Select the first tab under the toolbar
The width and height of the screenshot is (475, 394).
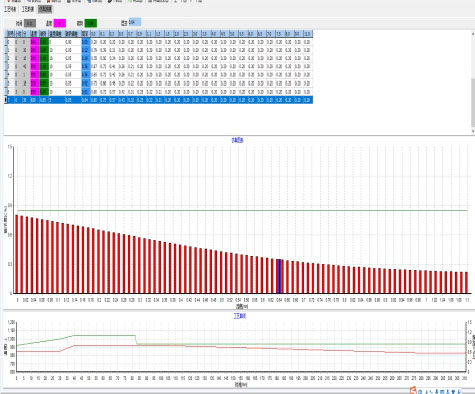(x=10, y=9)
